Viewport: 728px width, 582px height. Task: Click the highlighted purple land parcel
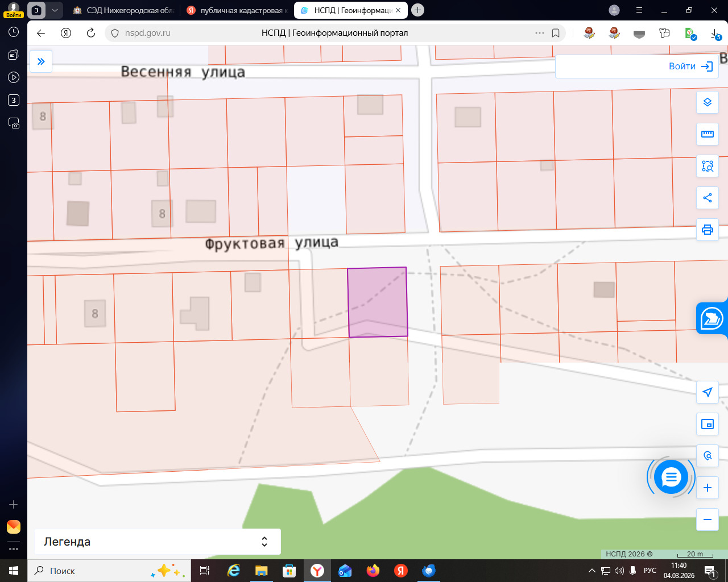377,302
